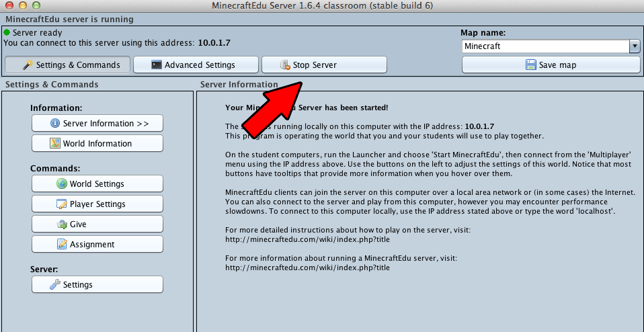Click the 'Server Information' panel heading
The height and width of the screenshot is (332, 644).
click(x=239, y=85)
